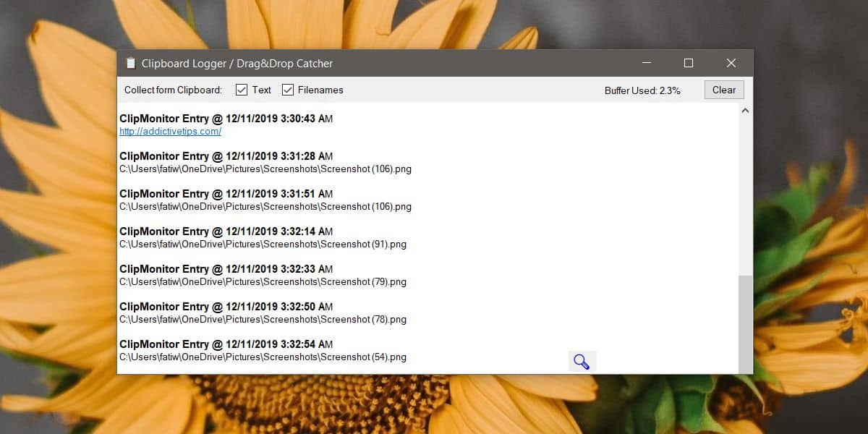Minimize the Clipboard Logger window
The width and height of the screenshot is (868, 434).
pos(645,63)
